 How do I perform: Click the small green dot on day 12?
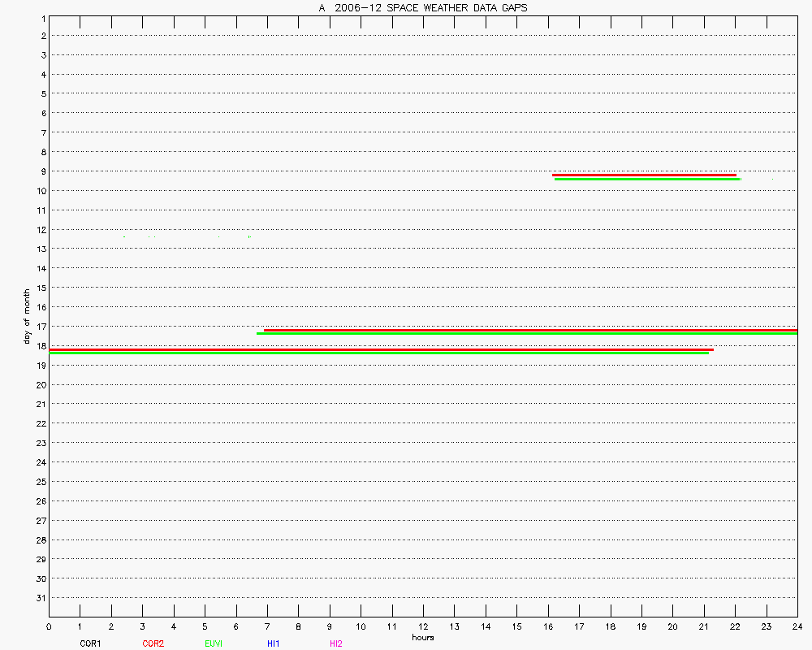(248, 236)
